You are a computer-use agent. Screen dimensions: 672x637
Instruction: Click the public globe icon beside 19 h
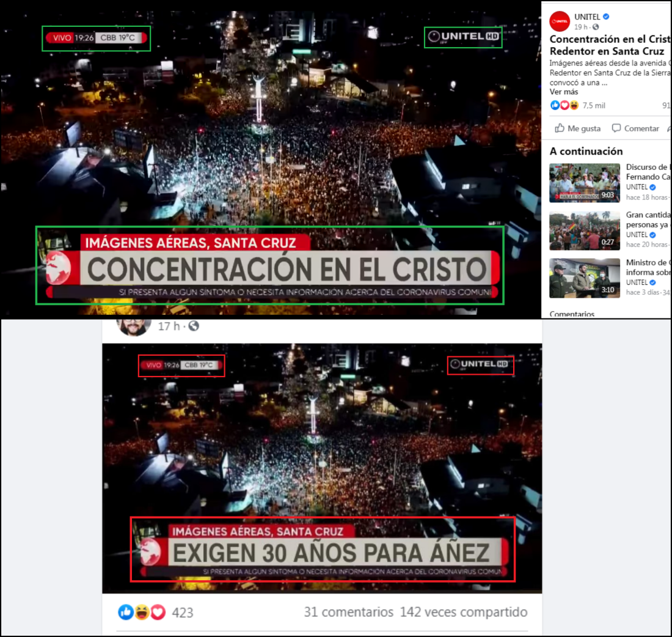(x=596, y=27)
